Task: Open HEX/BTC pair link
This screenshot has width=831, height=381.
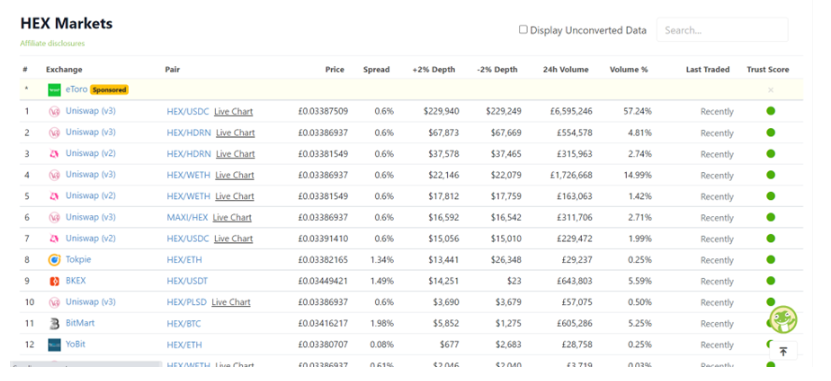Action: pyautogui.click(x=184, y=324)
